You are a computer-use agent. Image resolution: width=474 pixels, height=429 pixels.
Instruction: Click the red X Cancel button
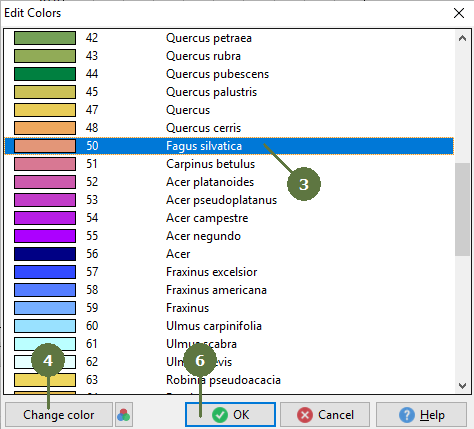(325, 415)
